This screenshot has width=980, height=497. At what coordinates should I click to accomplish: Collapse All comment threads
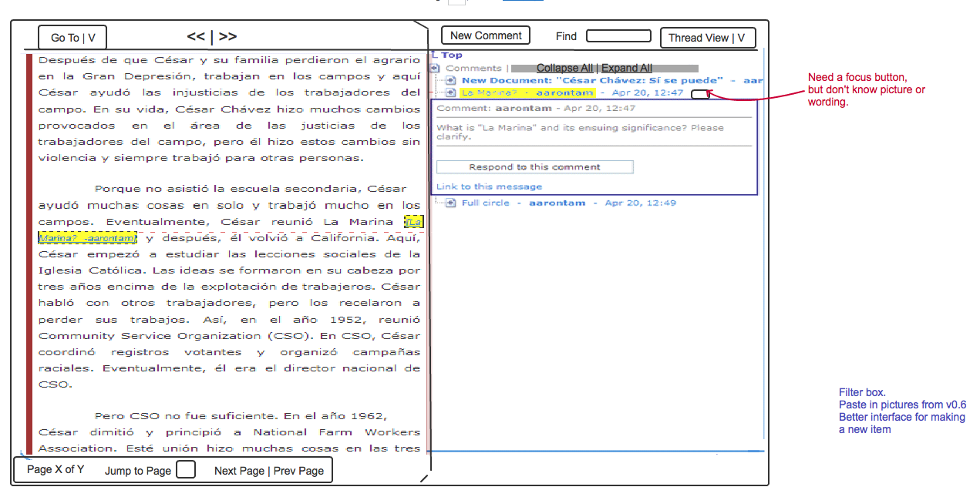click(x=564, y=69)
